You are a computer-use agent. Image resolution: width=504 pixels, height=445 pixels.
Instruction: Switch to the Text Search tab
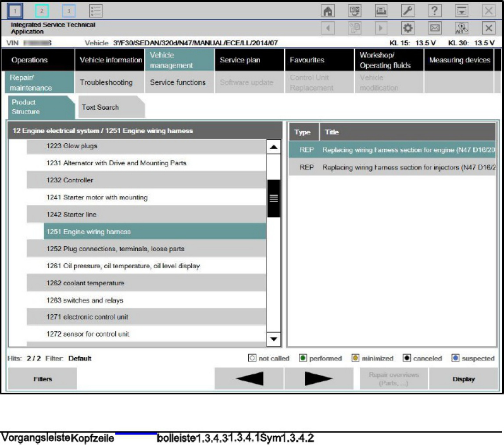coord(111,107)
